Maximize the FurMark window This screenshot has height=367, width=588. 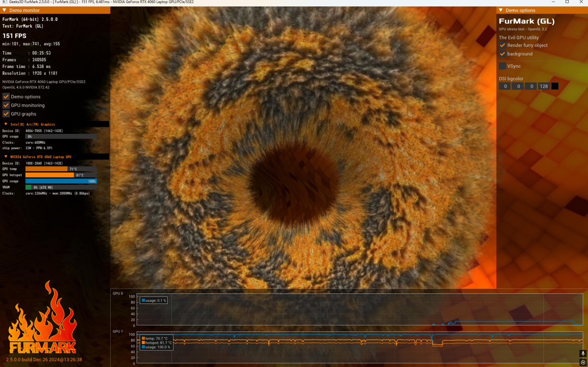click(567, 2)
